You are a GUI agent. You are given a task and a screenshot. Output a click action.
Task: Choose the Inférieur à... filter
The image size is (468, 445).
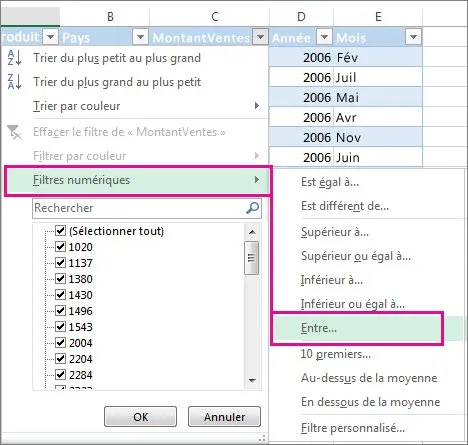(332, 280)
